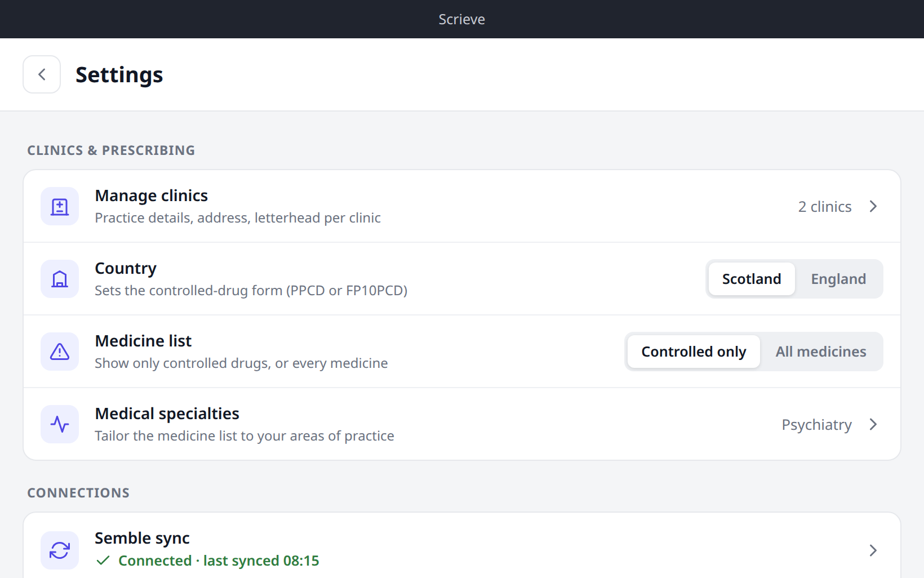Click the Medicine list warning triangle icon
Image resolution: width=924 pixels, height=578 pixels.
point(60,352)
